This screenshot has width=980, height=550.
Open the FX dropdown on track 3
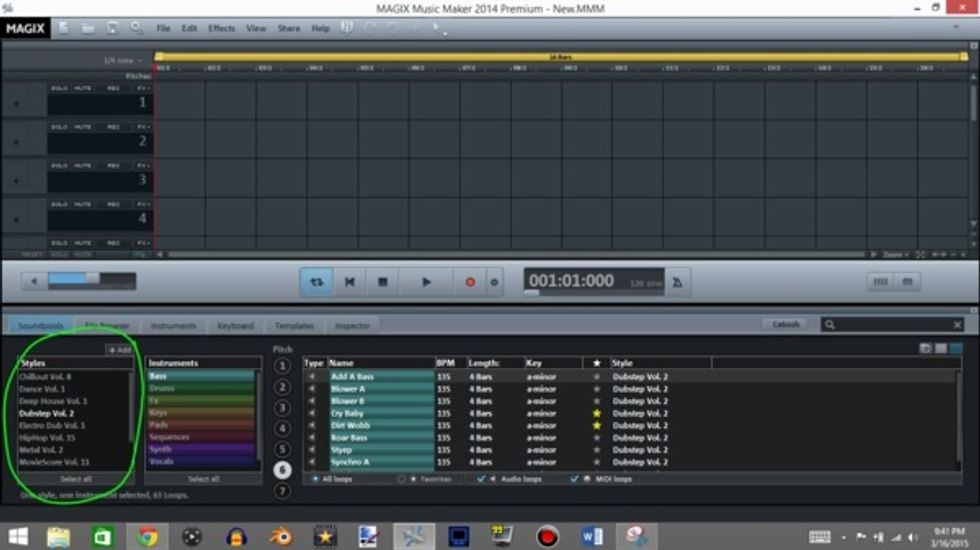click(x=143, y=166)
